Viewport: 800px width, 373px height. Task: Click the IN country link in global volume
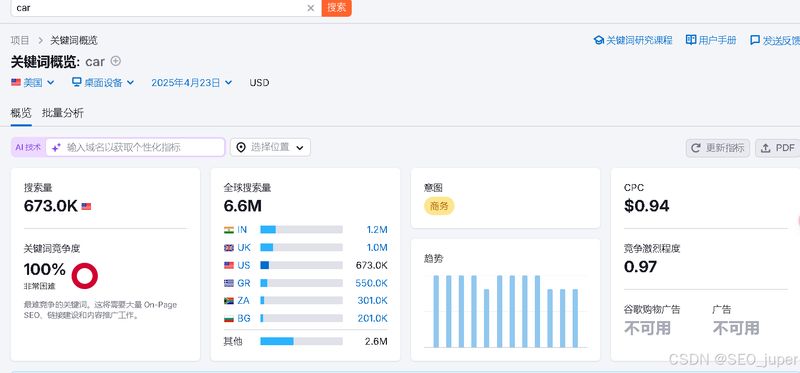pos(242,230)
